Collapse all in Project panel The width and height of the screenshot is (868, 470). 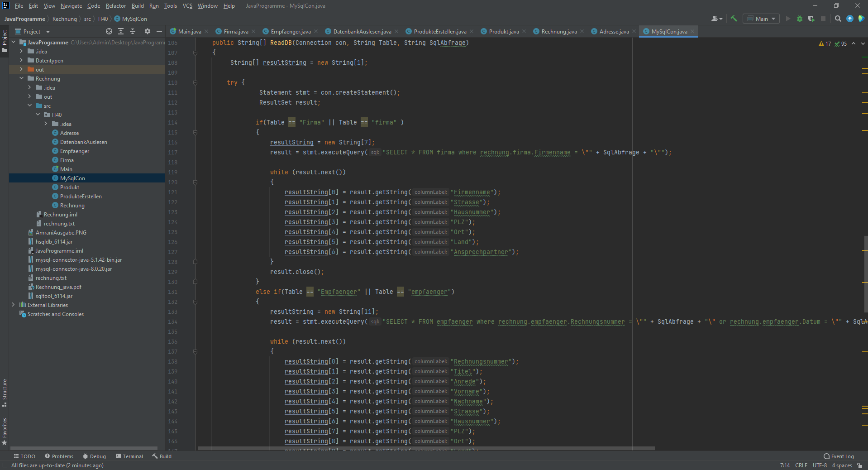coord(133,31)
